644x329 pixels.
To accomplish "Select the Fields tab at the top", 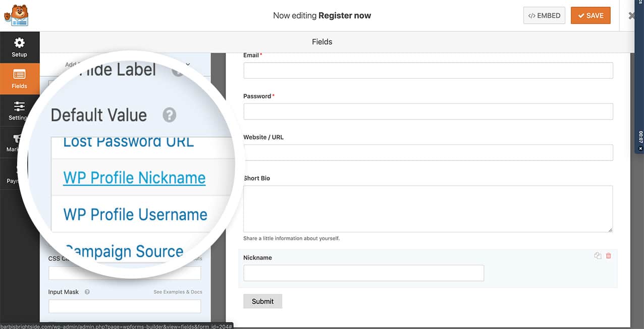I will pos(322,41).
